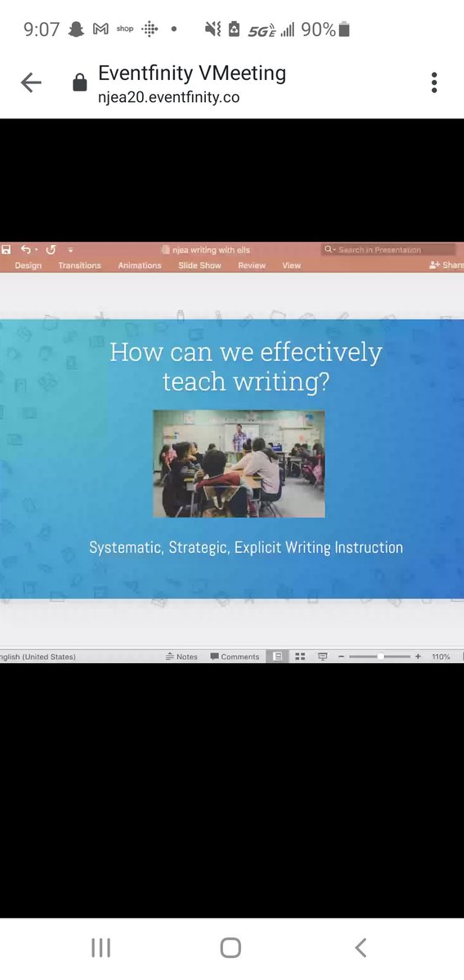Click the zoom out minus button
This screenshot has width=464, height=980.
[x=341, y=657]
